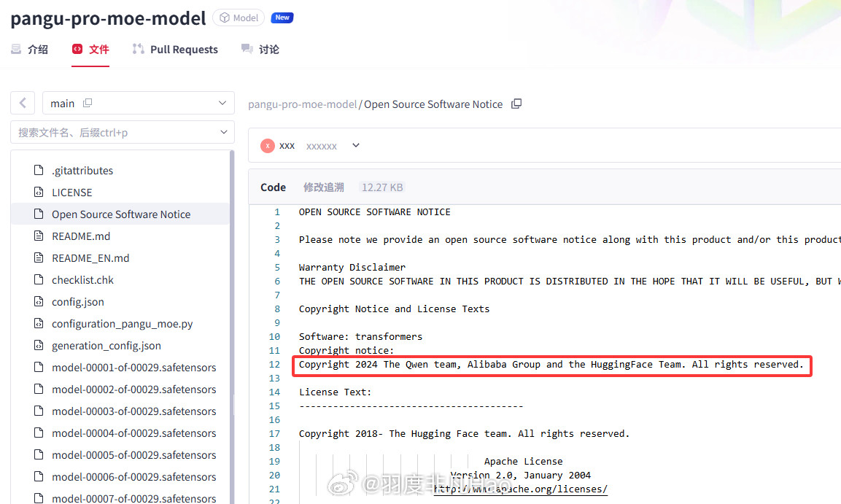This screenshot has height=504, width=841.
Task: Open the 介绍 tab
Action: 29,50
